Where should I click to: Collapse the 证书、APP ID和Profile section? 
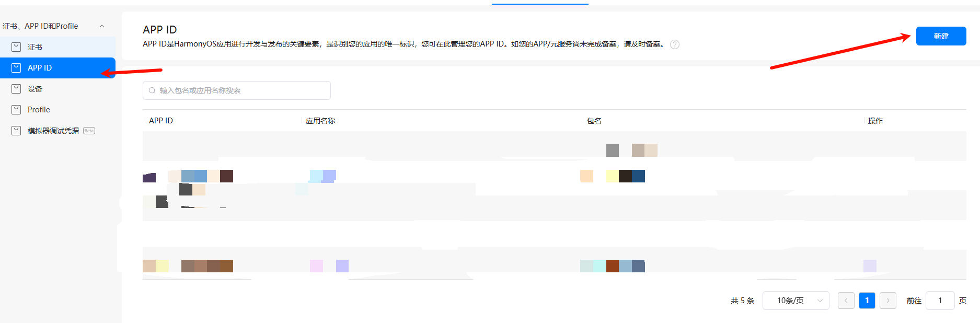(102, 26)
